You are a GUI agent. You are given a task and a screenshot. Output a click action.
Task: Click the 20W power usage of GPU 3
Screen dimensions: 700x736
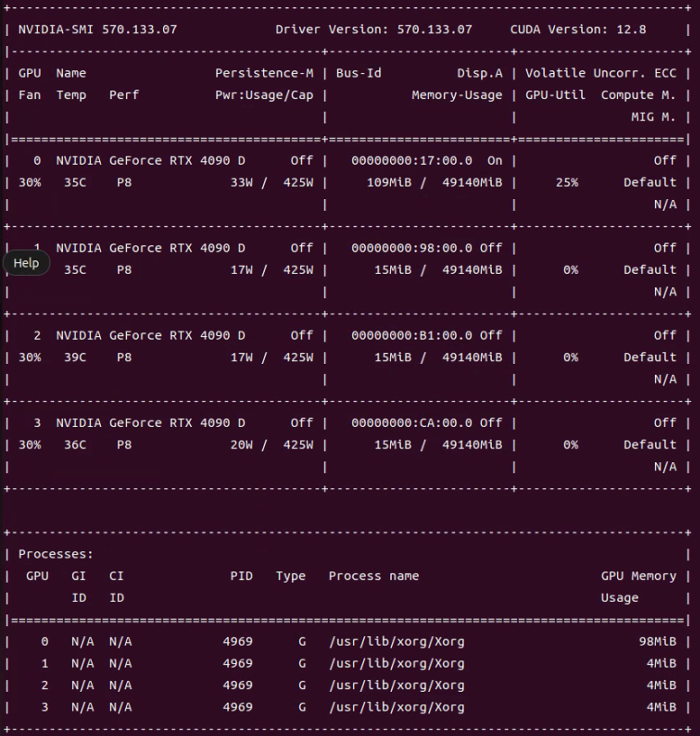(241, 445)
